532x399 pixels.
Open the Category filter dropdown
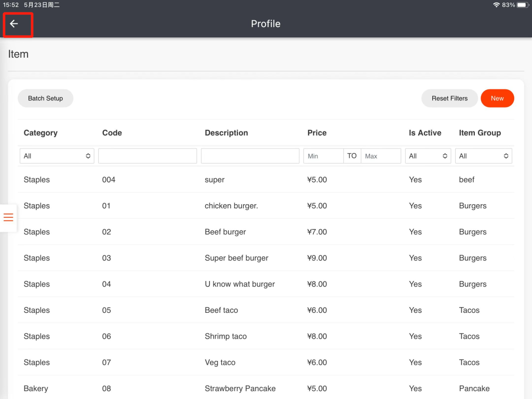[57, 156]
